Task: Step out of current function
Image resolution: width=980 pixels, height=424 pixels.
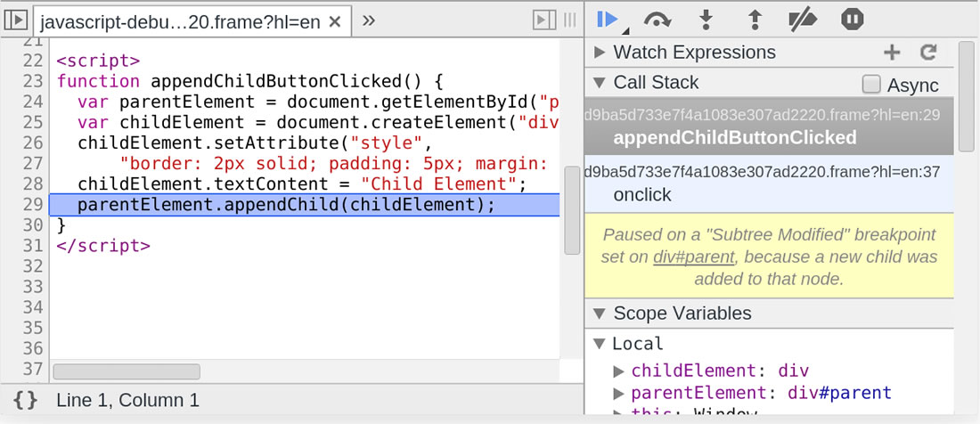Action: (x=754, y=19)
